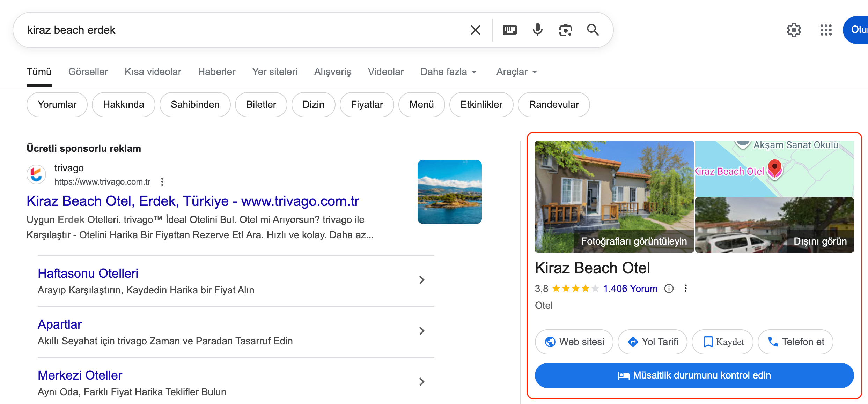The width and height of the screenshot is (868, 404).
Task: Open Google Lens image search
Action: click(565, 30)
